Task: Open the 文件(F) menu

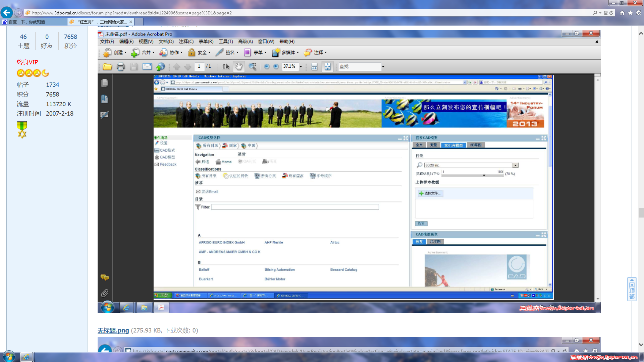Action: point(107,42)
